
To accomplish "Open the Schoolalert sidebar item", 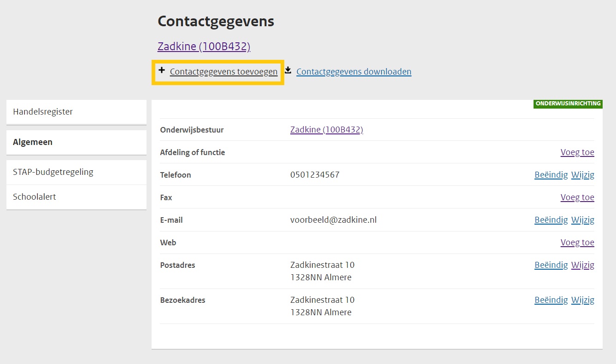I will (76, 197).
